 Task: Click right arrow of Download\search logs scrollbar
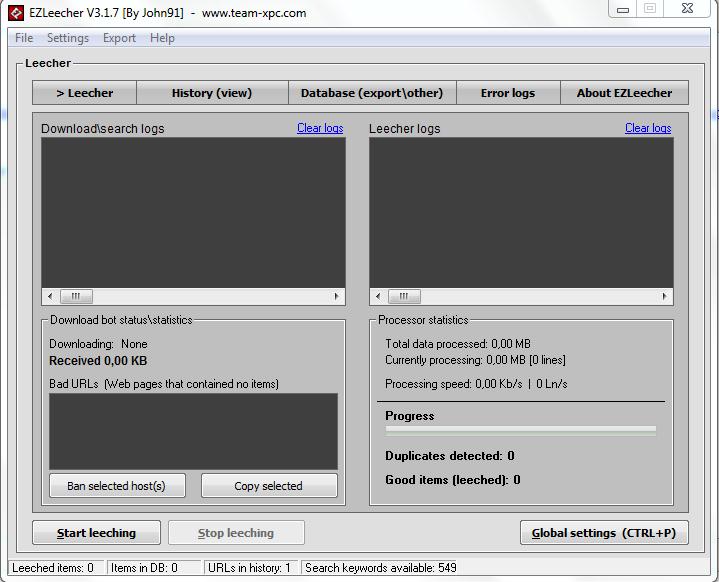pyautogui.click(x=336, y=296)
